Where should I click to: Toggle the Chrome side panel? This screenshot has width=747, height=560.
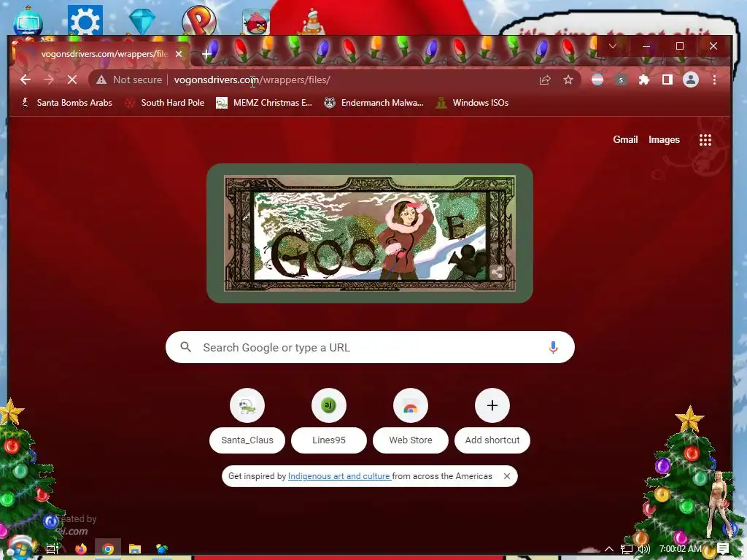pyautogui.click(x=667, y=80)
